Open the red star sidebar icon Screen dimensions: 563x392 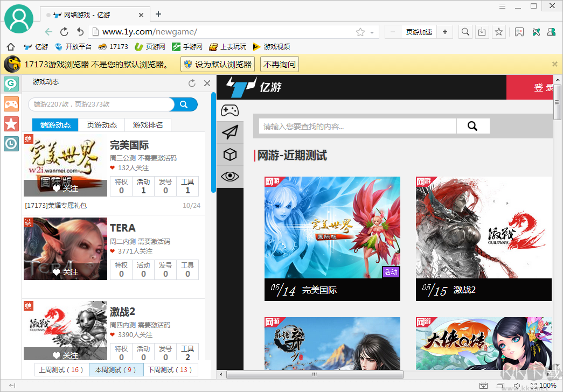[11, 124]
